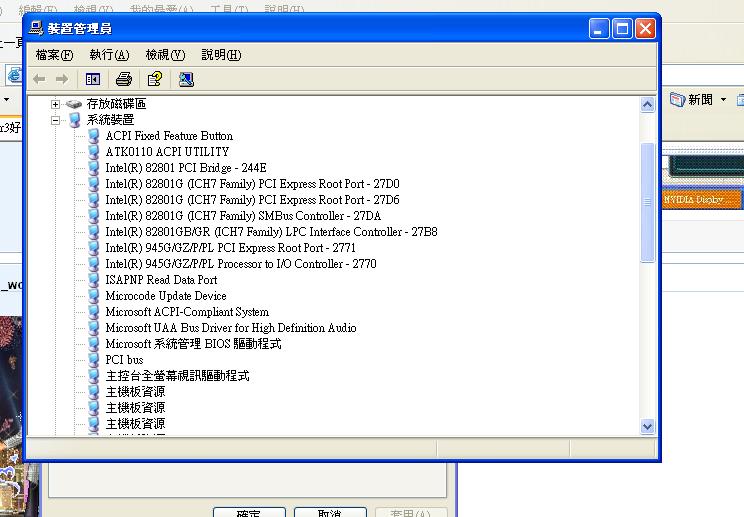Screen dimensions: 744x517
Task: Click the Print toolbar icon
Action: 124,79
